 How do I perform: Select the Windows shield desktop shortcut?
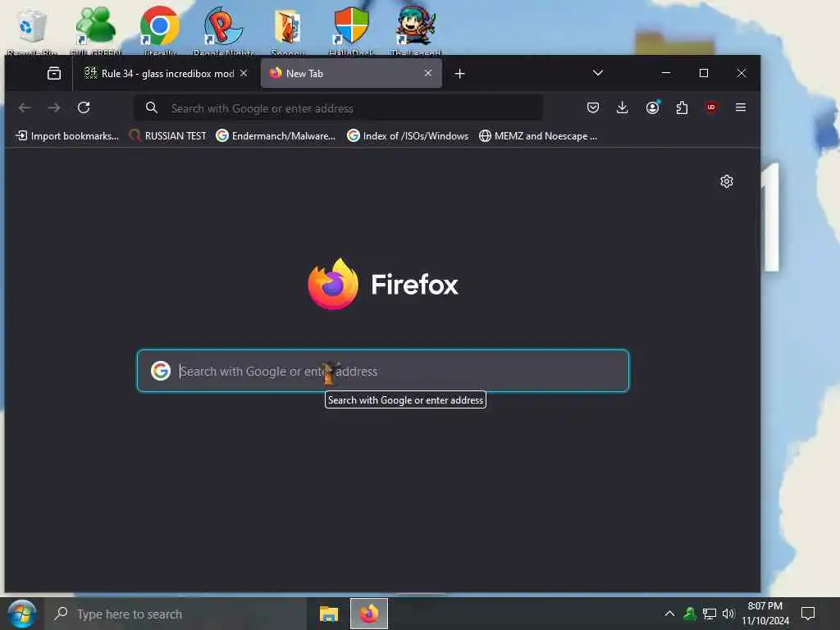point(351,30)
